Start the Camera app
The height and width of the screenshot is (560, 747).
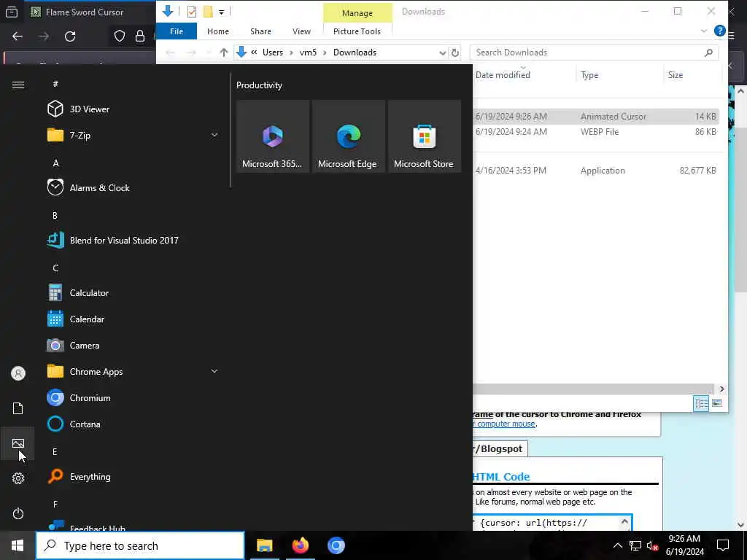(133, 345)
